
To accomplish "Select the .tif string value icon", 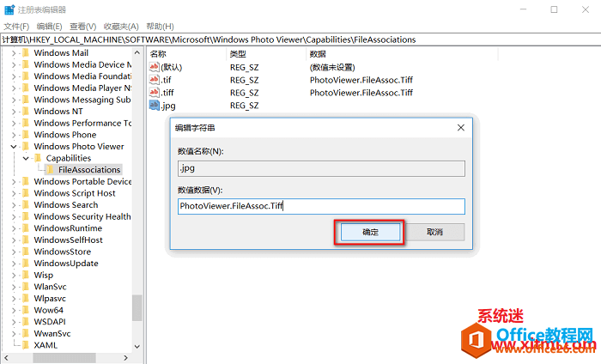I will point(154,80).
